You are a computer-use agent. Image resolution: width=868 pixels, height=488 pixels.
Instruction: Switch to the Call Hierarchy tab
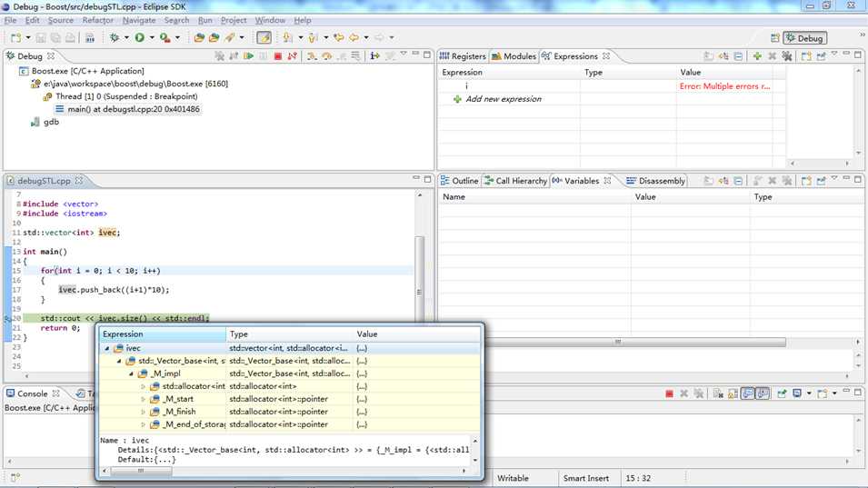[515, 181]
